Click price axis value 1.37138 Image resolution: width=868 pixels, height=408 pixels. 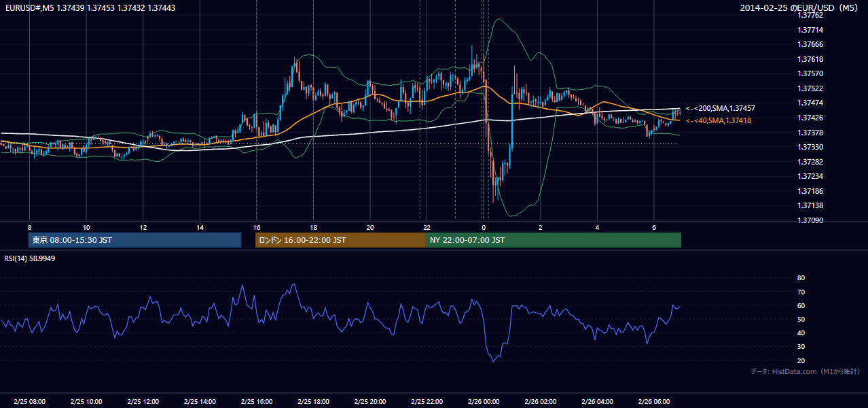tap(810, 205)
